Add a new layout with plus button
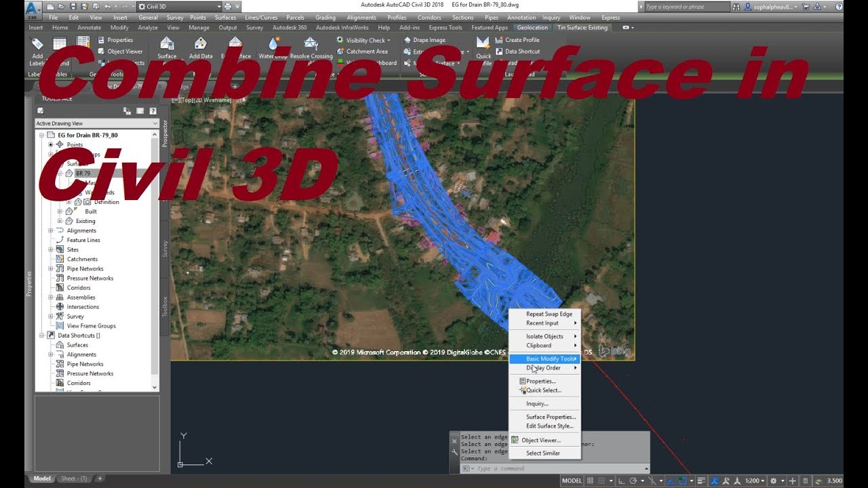This screenshot has height=488, width=868. click(100, 479)
